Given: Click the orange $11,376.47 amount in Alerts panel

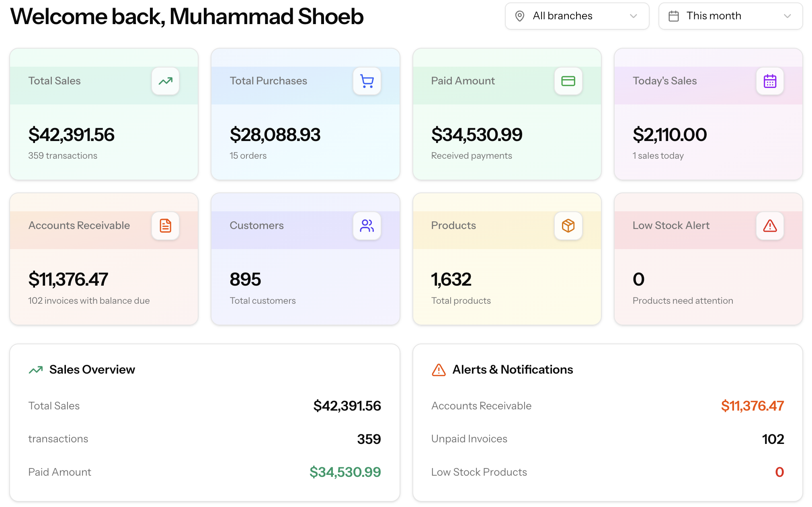Looking at the screenshot, I should (x=752, y=406).
